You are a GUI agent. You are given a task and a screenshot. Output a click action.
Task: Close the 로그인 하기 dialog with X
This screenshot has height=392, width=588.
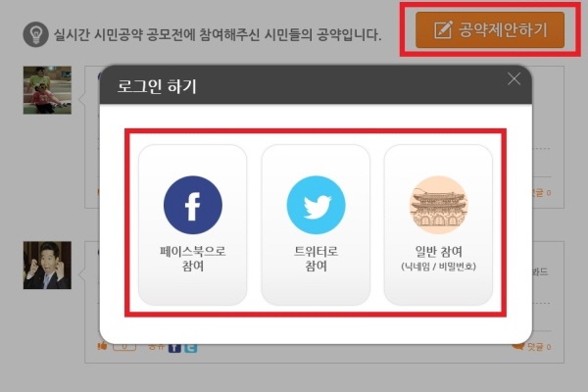click(514, 78)
